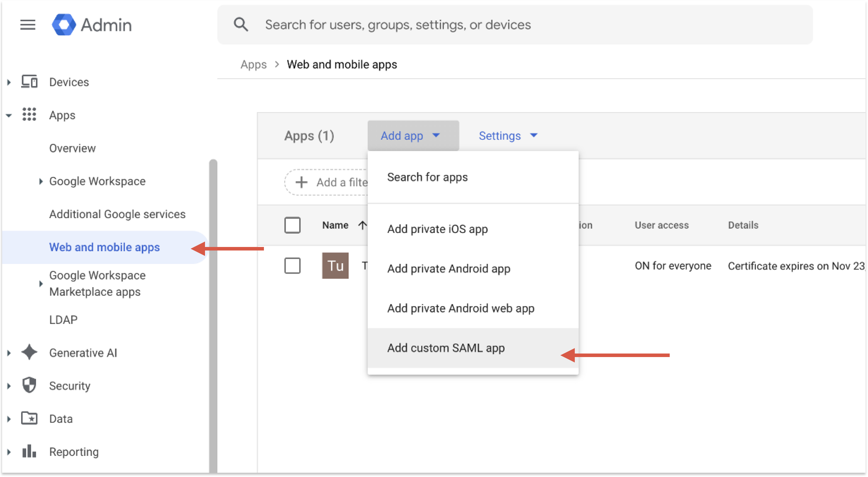
Task: Open the Settings dropdown
Action: pos(508,135)
